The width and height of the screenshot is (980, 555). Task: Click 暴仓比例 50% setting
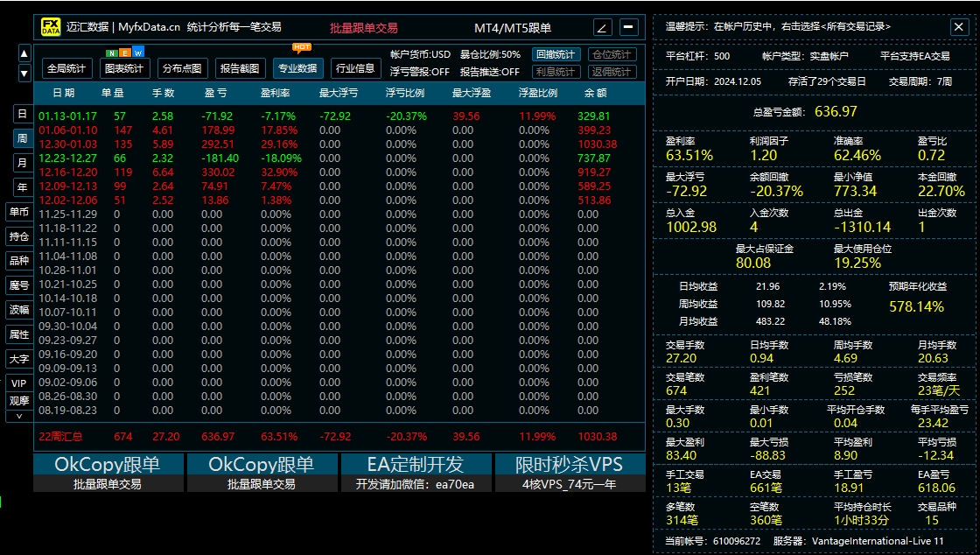click(x=490, y=54)
